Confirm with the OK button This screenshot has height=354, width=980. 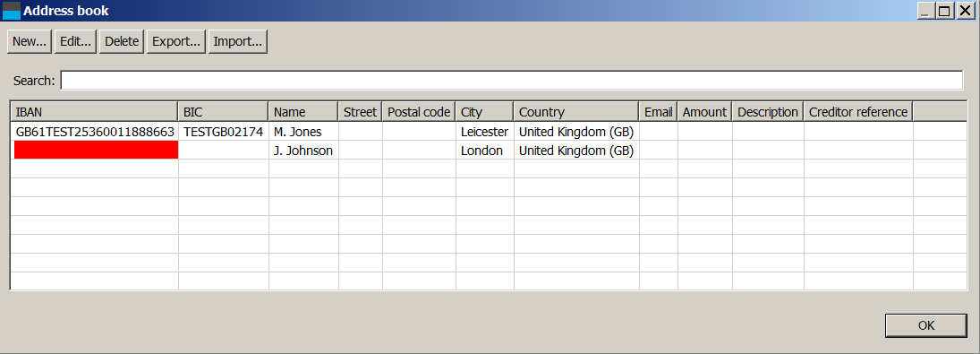click(x=926, y=325)
